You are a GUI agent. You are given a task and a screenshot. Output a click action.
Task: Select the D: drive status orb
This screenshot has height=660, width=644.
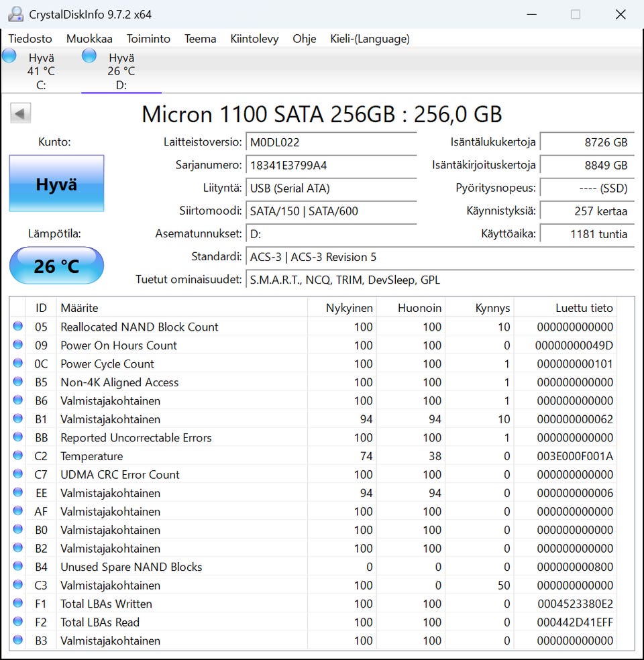click(x=89, y=56)
